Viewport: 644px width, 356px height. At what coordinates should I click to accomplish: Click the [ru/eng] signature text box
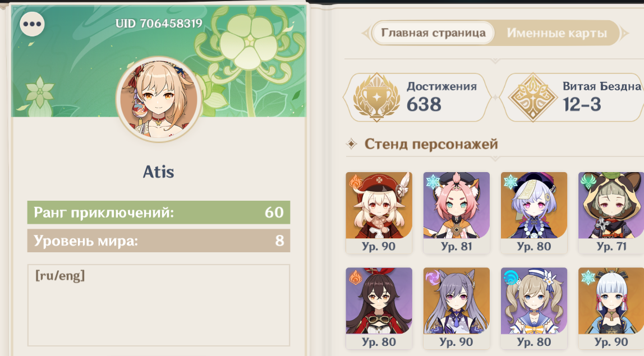tap(159, 305)
